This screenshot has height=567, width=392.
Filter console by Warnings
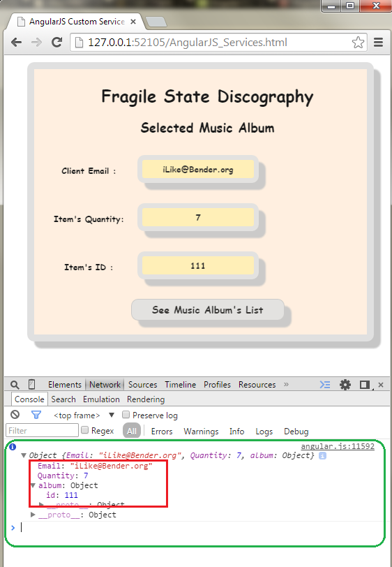pos(201,432)
